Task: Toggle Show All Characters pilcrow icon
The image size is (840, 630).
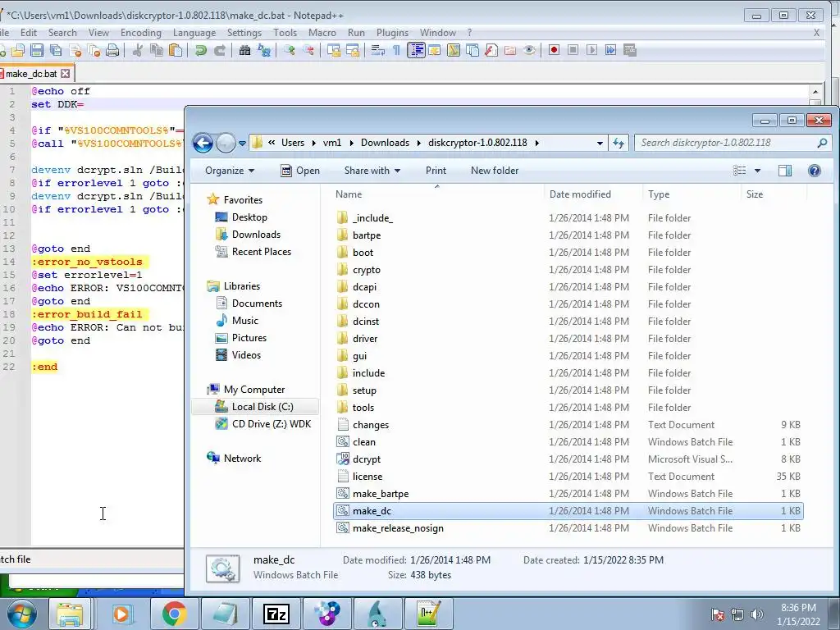Action: click(396, 50)
